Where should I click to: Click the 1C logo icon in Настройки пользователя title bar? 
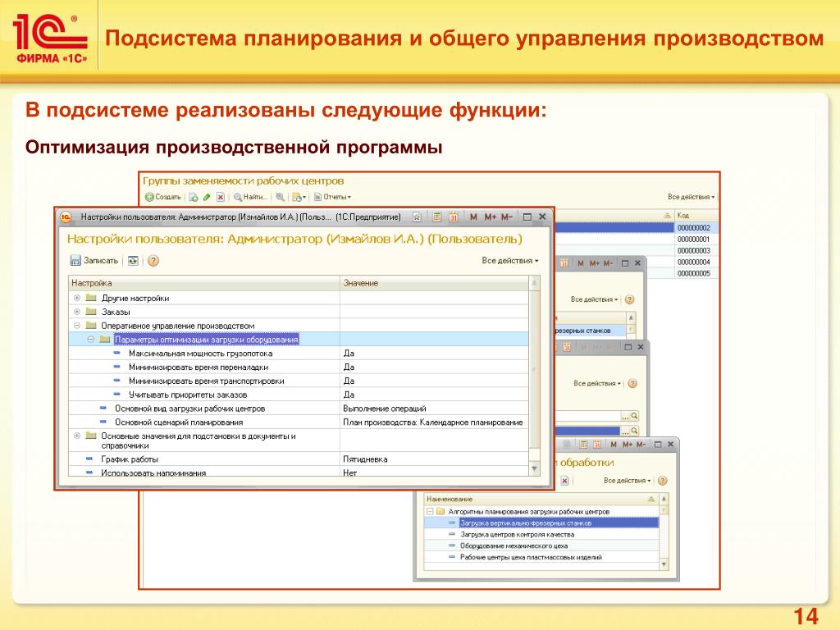[x=66, y=217]
